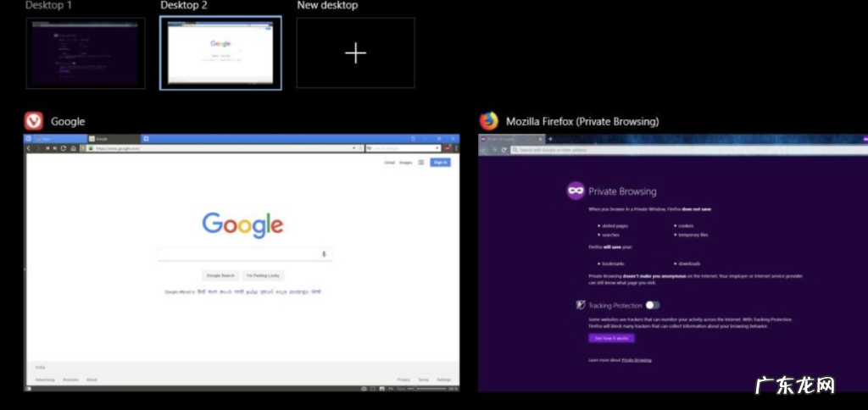The width and height of the screenshot is (868, 410).
Task: Click the blue Sign in button
Action: point(440,162)
